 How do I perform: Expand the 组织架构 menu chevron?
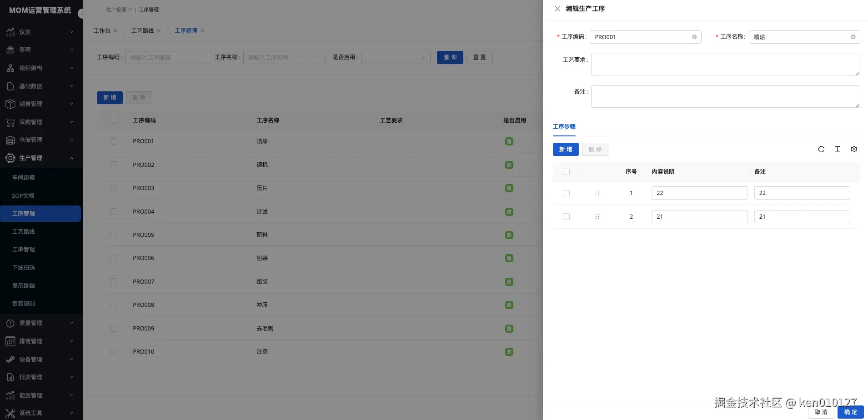coord(71,68)
